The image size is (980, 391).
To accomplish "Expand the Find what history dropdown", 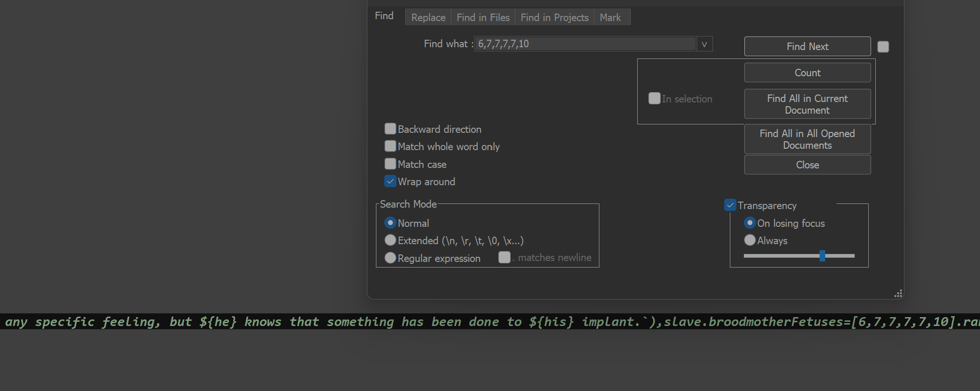I will [x=704, y=44].
